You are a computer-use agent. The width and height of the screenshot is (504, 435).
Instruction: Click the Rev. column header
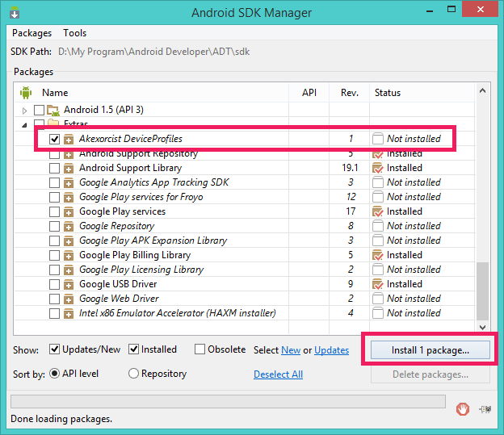tap(350, 93)
